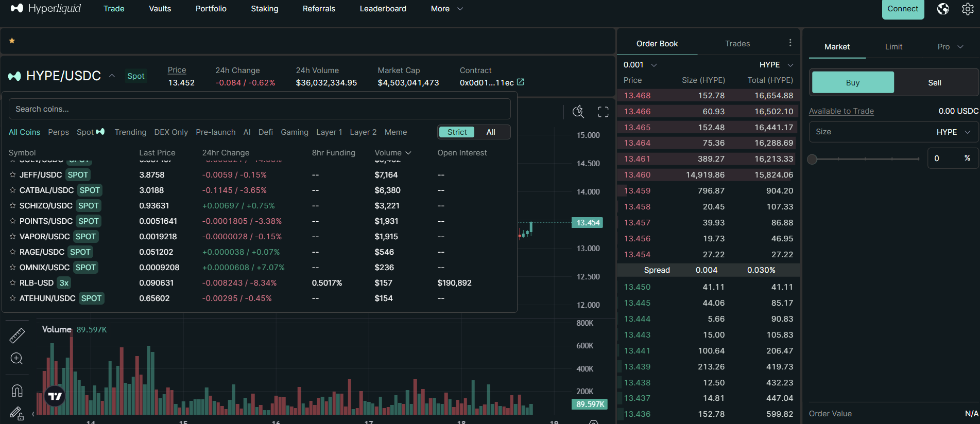
Task: Filter coins by Meme
Action: (396, 132)
